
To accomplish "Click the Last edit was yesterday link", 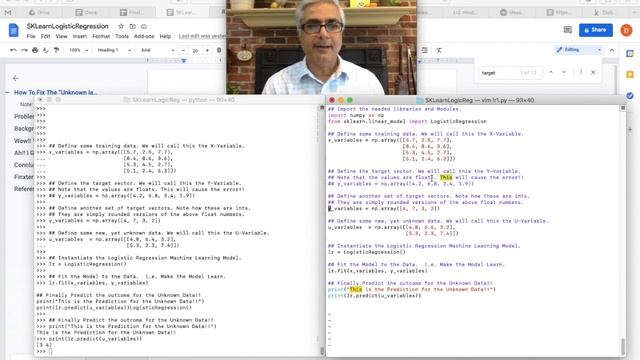I will [202, 36].
